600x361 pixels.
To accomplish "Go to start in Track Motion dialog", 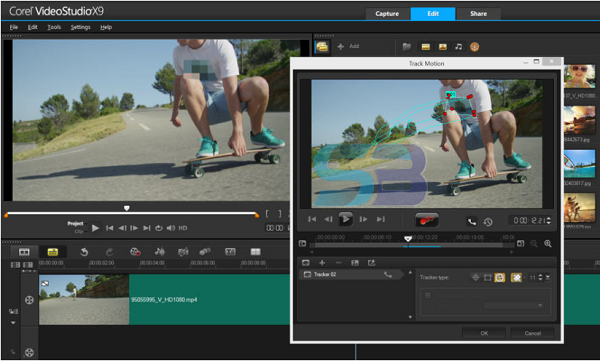I will pos(312,219).
